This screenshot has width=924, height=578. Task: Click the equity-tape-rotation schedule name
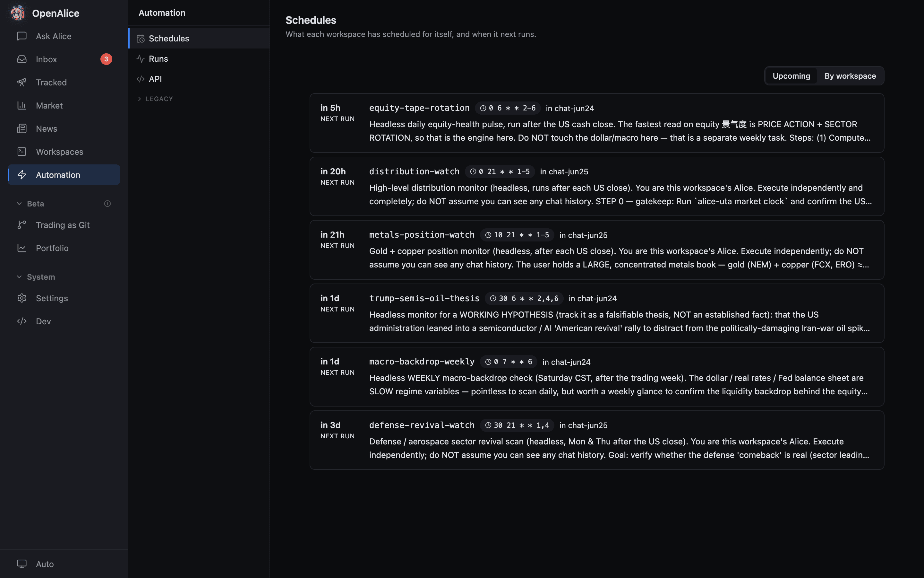(x=419, y=108)
